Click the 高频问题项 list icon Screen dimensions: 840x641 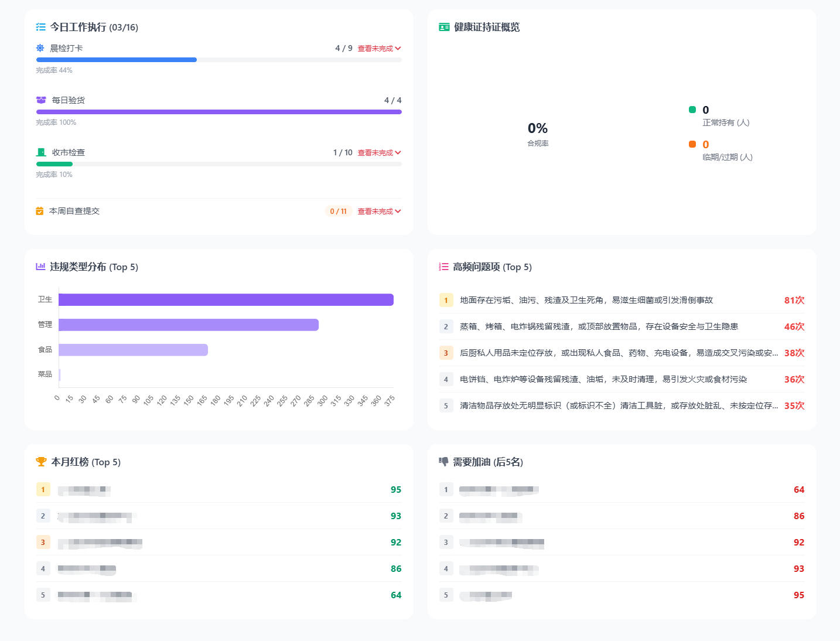click(443, 267)
